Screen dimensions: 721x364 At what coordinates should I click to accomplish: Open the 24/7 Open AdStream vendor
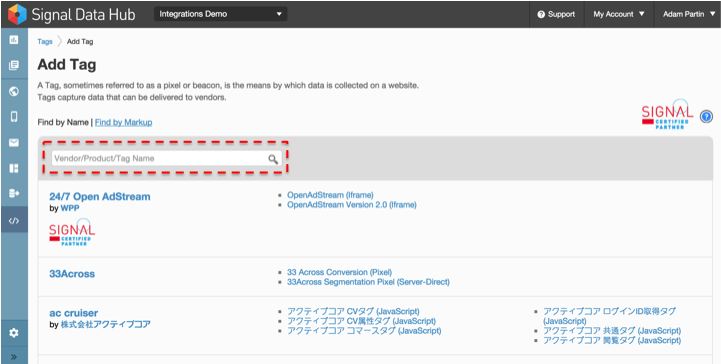pos(100,196)
